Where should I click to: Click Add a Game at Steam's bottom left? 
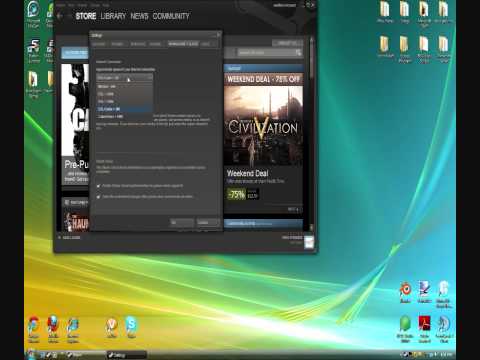point(69,238)
